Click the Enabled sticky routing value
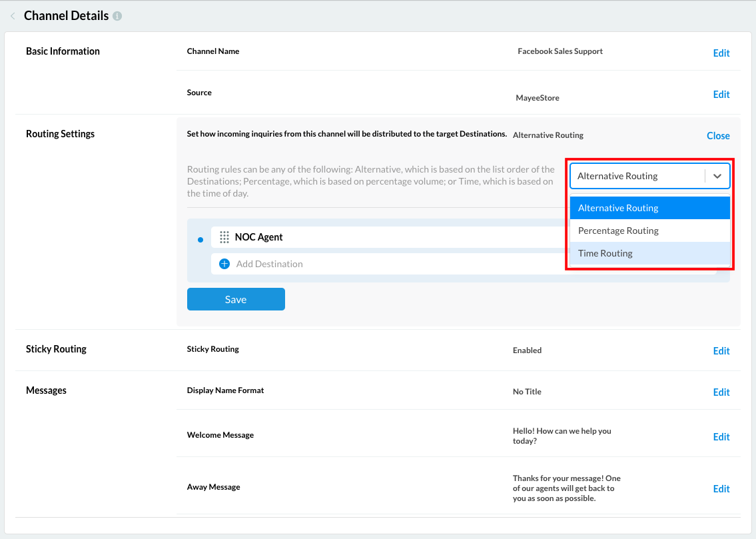This screenshot has height=539, width=756. [527, 350]
